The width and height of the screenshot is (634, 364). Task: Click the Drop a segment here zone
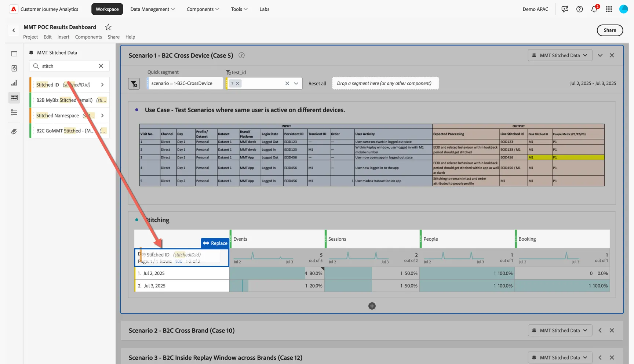(386, 83)
